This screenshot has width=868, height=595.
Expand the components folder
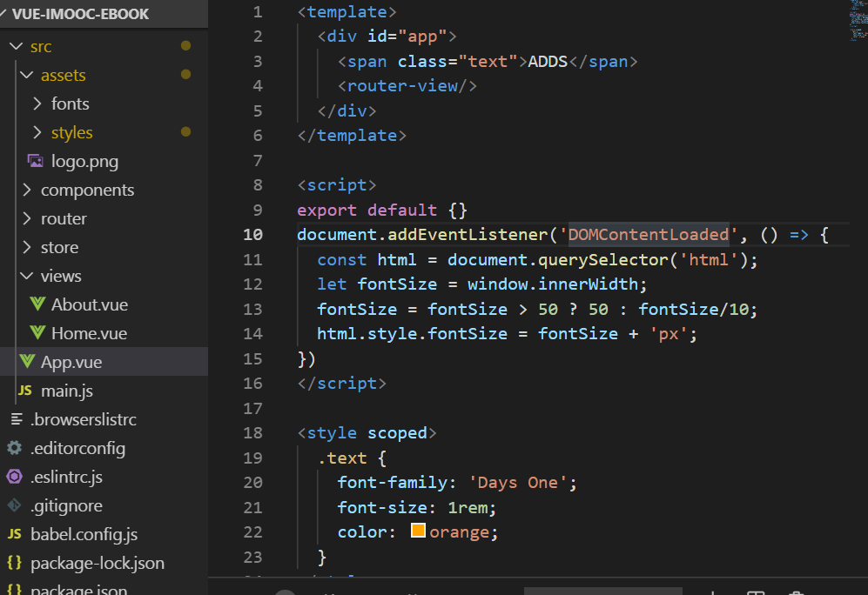(27, 190)
